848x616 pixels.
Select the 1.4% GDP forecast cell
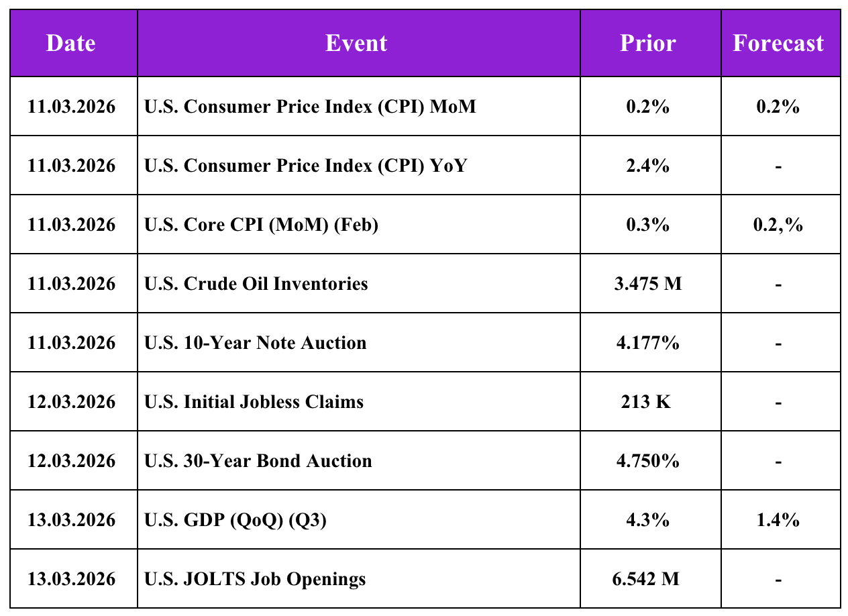778,519
